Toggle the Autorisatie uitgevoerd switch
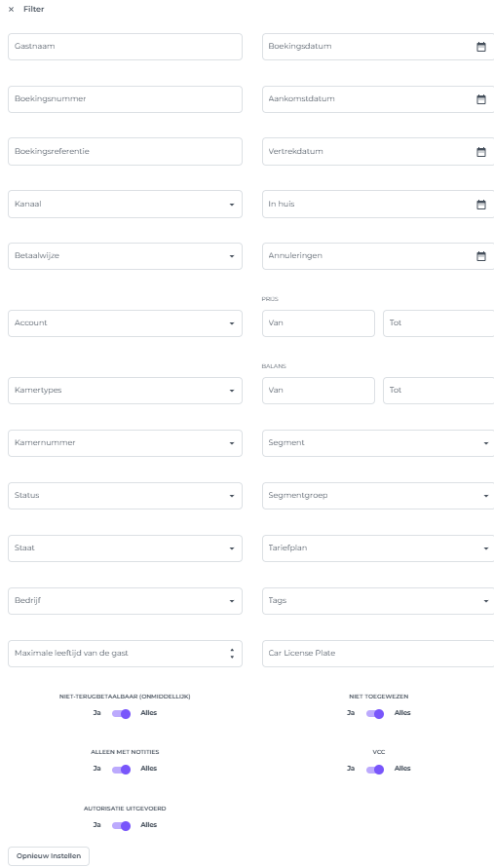494x868 pixels. pyautogui.click(x=121, y=825)
